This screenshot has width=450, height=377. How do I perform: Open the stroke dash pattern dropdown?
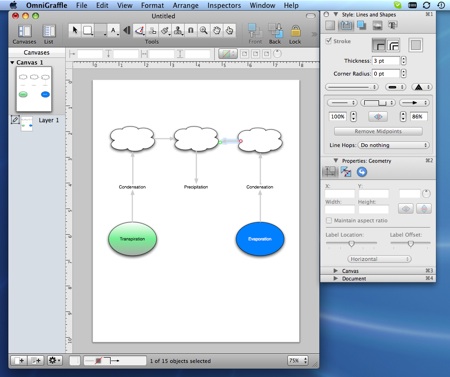(352, 87)
